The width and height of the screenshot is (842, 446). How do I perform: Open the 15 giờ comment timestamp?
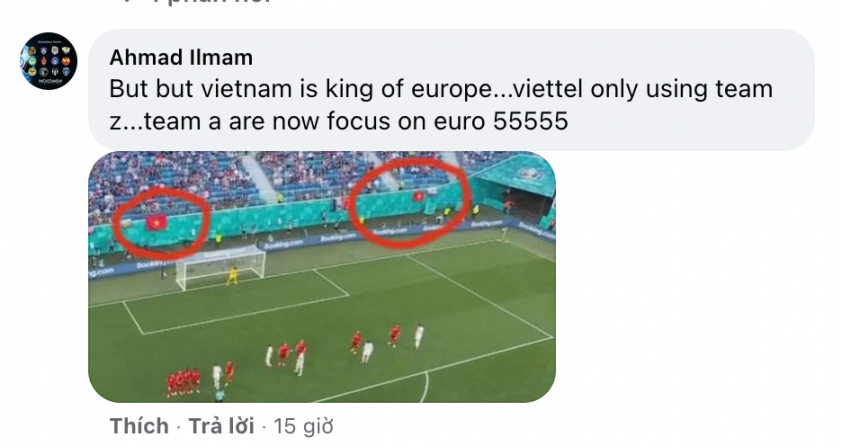pyautogui.click(x=303, y=426)
